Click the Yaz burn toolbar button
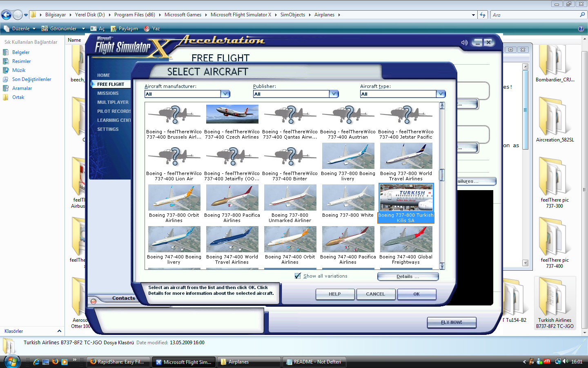The width and height of the screenshot is (588, 368). point(152,29)
